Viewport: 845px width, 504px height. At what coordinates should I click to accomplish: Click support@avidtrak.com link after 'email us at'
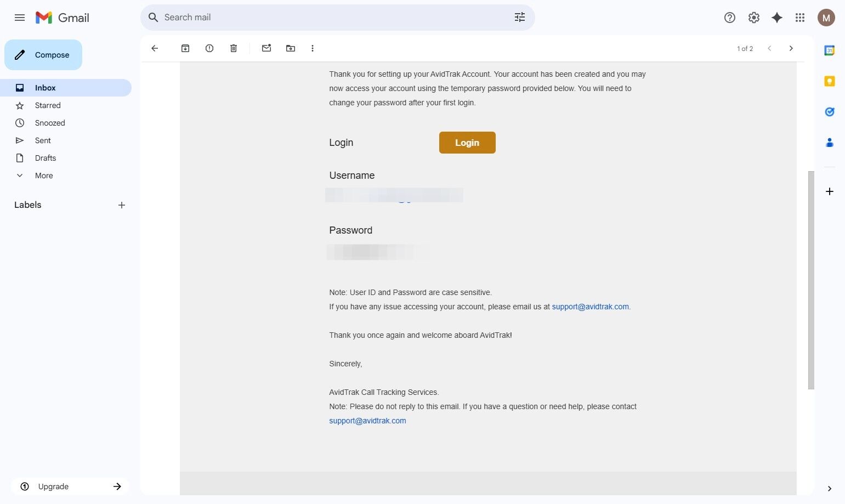click(591, 307)
